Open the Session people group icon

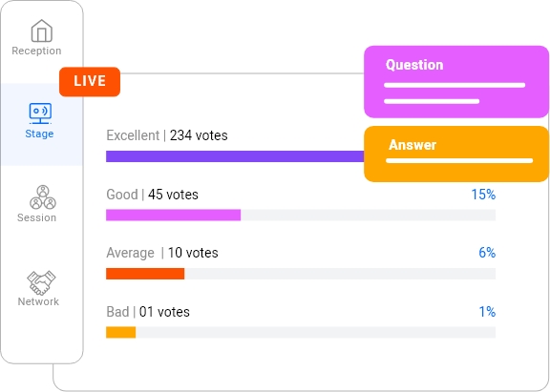[43, 197]
